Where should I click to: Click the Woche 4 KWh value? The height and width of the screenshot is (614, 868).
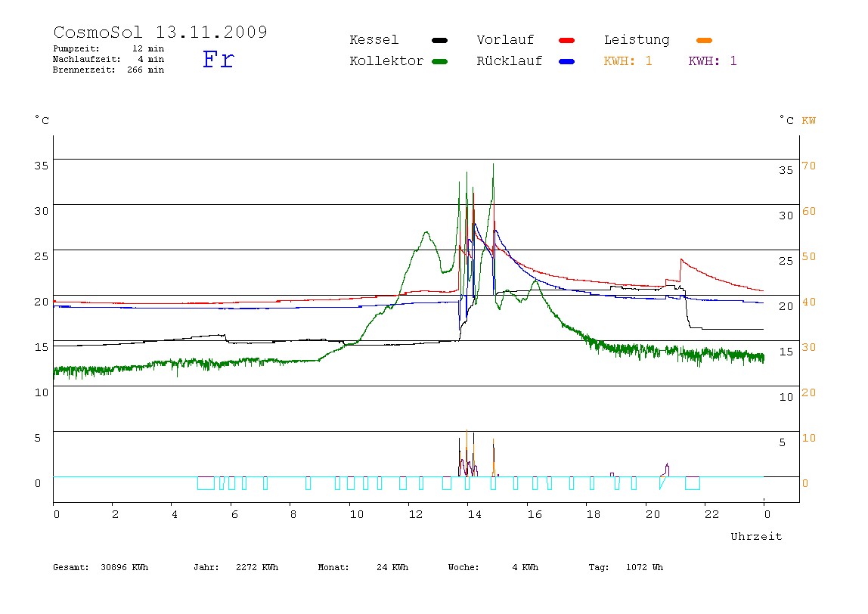coord(493,567)
